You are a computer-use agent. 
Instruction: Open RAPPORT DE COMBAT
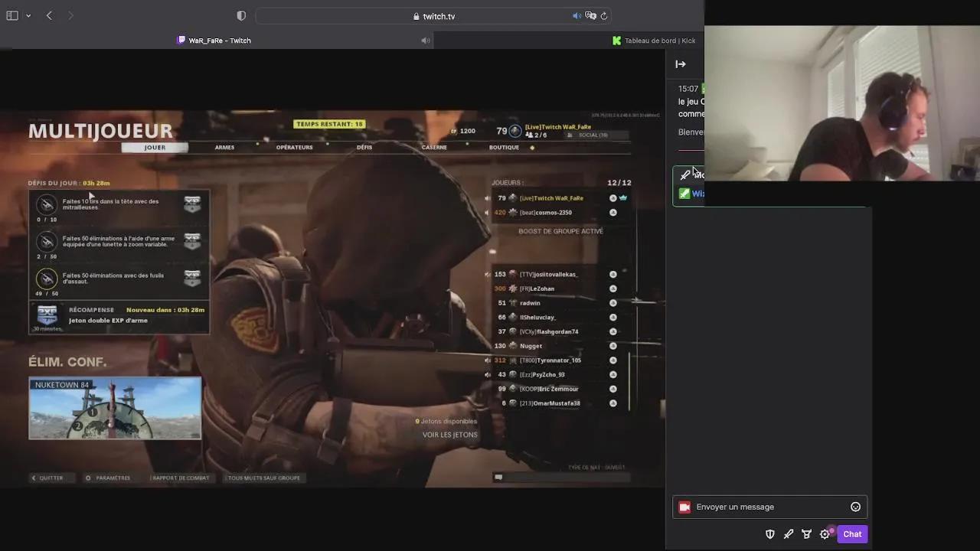click(181, 478)
